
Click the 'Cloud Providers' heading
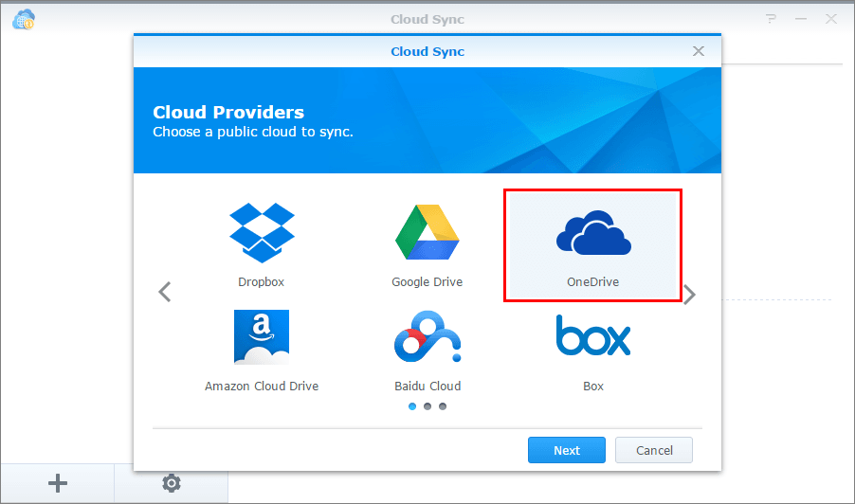(x=228, y=112)
